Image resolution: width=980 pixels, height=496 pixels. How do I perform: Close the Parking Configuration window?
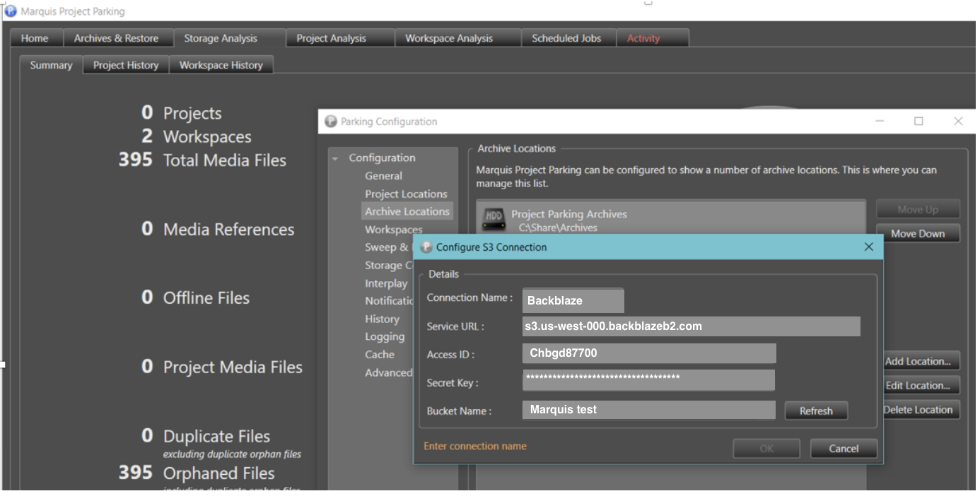[x=958, y=122]
